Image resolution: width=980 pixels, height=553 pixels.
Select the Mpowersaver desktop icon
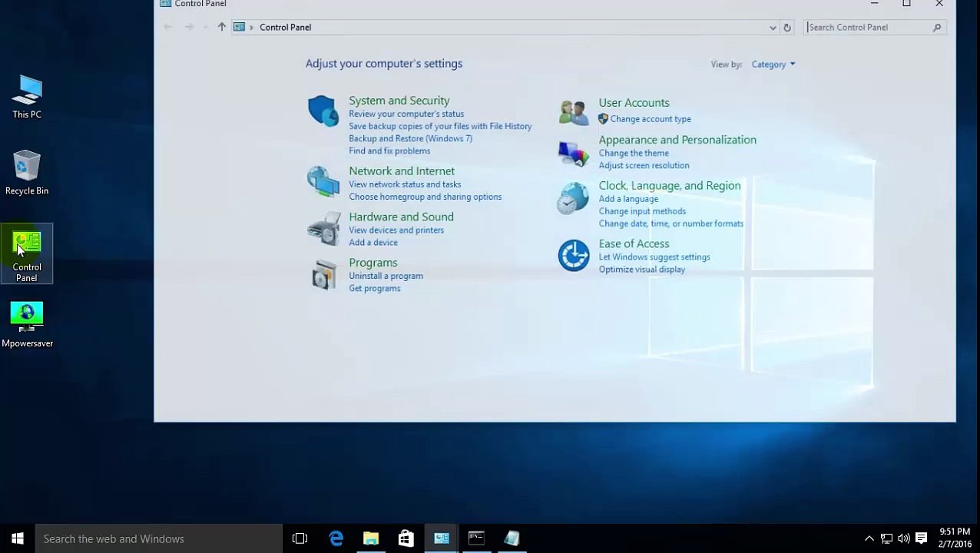pos(27,325)
